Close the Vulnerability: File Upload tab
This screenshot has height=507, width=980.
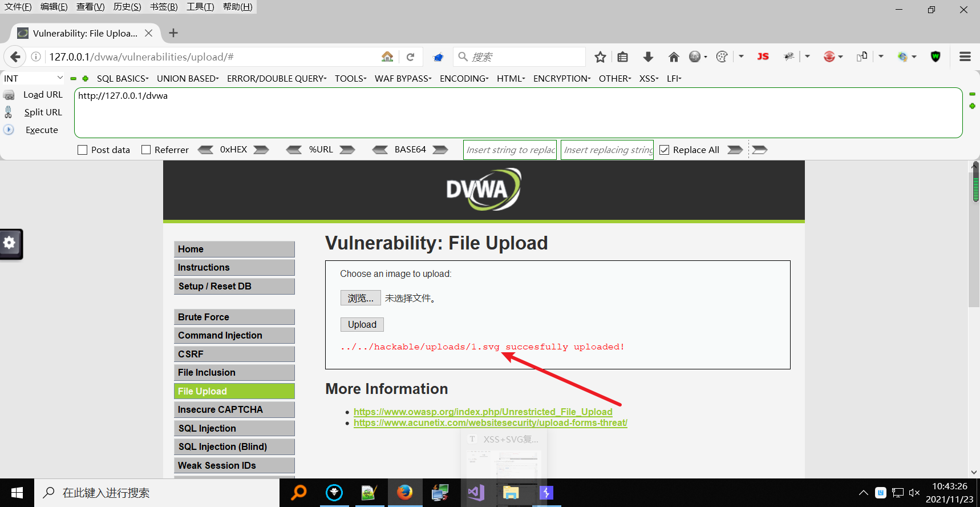[x=148, y=33]
